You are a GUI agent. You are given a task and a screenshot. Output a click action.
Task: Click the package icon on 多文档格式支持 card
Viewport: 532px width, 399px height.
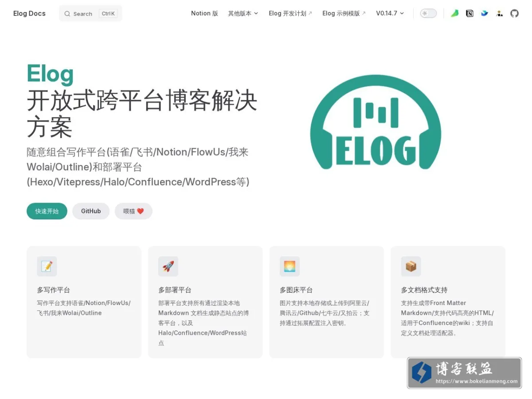point(411,266)
